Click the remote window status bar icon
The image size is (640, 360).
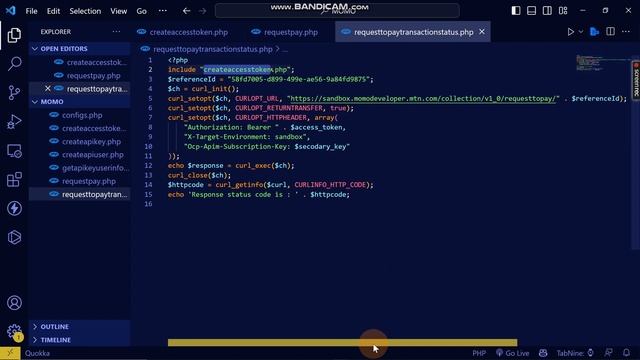[10, 353]
